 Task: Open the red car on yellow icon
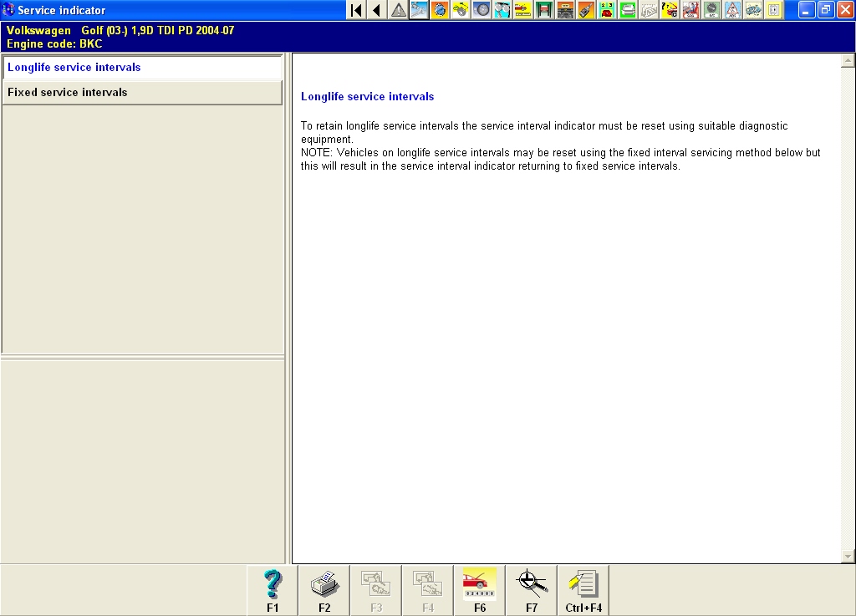tap(523, 10)
